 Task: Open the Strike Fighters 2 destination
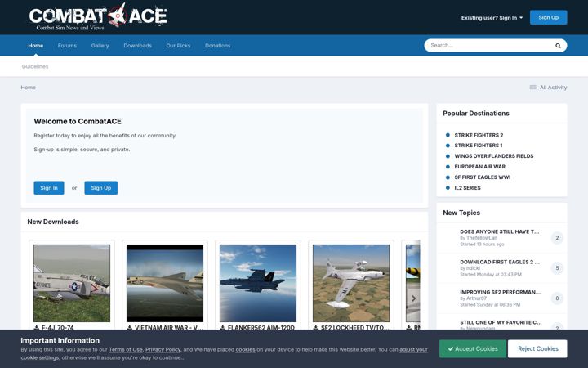click(479, 135)
